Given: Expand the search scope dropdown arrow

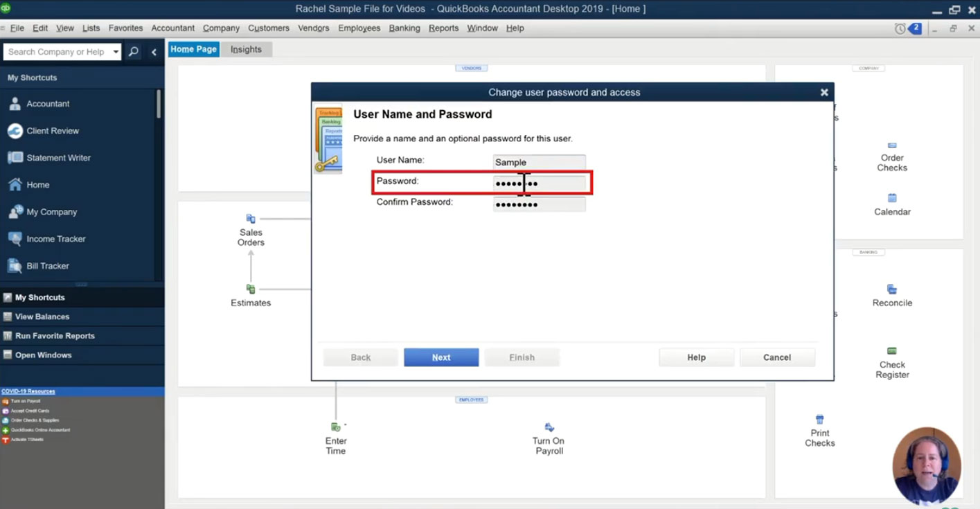Looking at the screenshot, I should [116, 52].
